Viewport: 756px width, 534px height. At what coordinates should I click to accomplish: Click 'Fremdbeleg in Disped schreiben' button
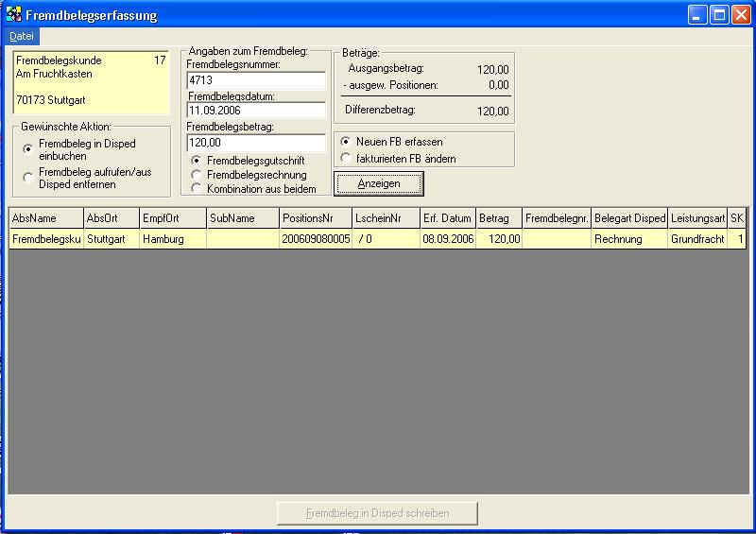click(x=377, y=513)
